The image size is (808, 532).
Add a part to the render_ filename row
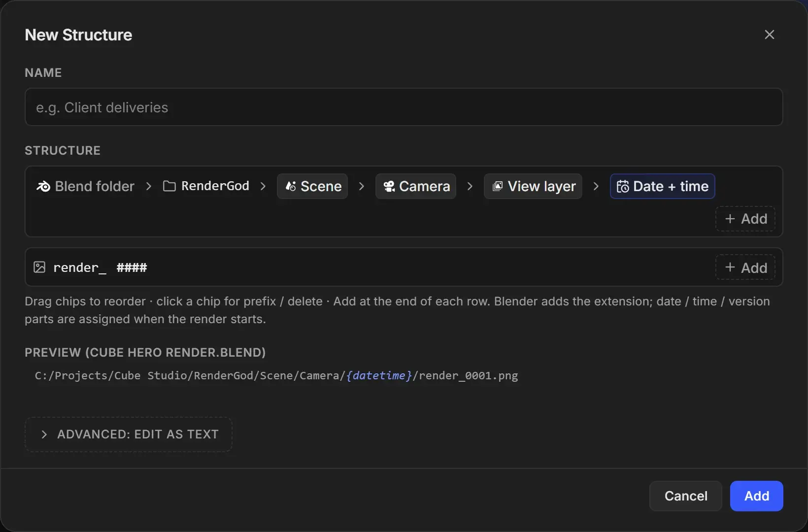(745, 267)
